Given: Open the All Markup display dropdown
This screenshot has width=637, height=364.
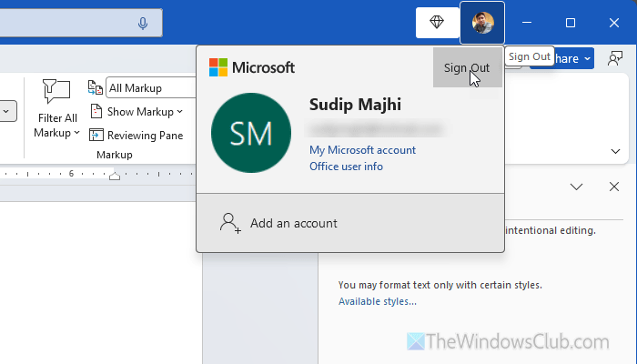Looking at the screenshot, I should coord(151,87).
